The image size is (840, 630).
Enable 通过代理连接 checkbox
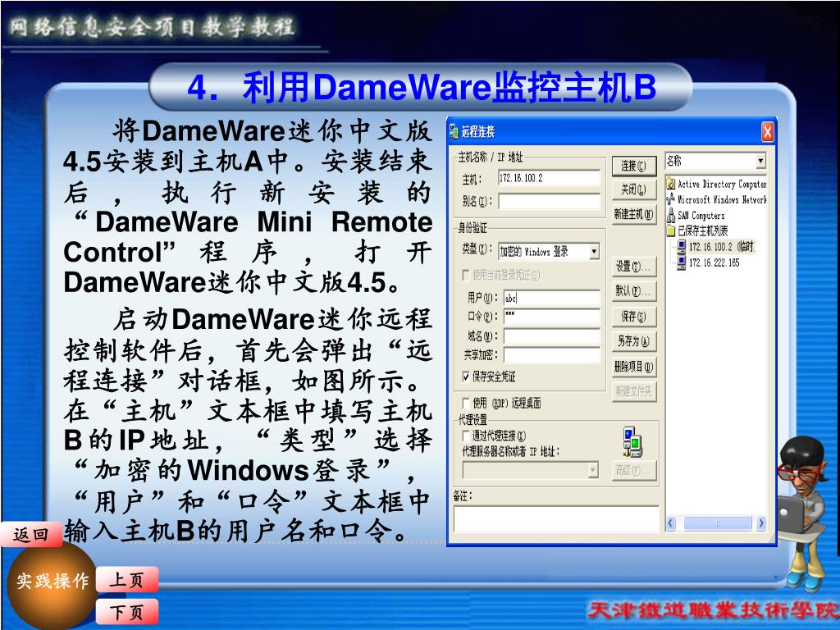pyautogui.click(x=466, y=436)
